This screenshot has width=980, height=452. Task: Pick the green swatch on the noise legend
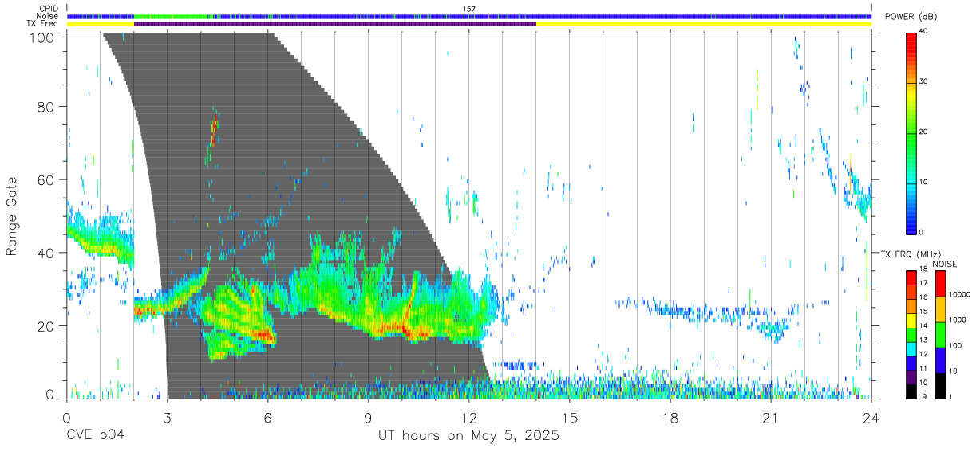940,335
